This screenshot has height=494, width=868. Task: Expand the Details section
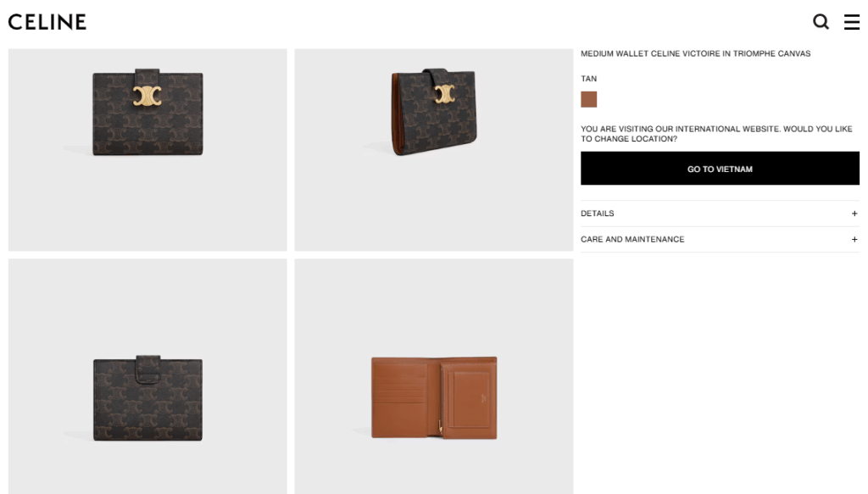pyautogui.click(x=720, y=214)
